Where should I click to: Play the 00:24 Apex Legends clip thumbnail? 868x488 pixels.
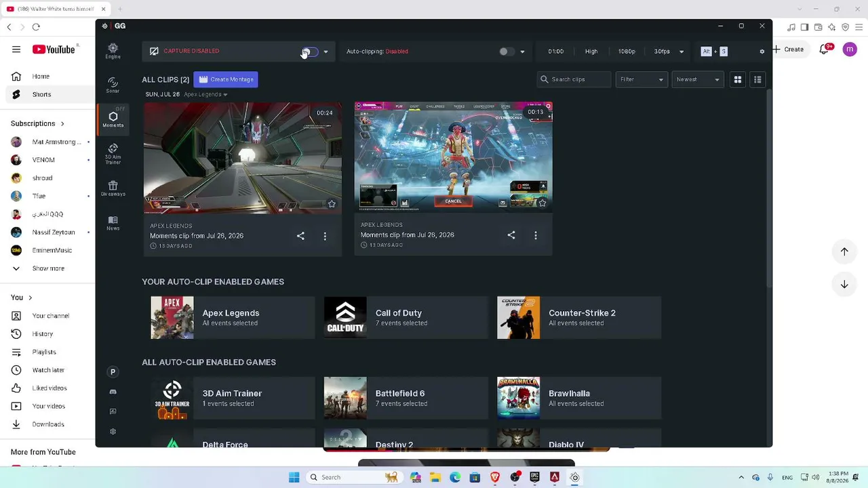coord(243,158)
